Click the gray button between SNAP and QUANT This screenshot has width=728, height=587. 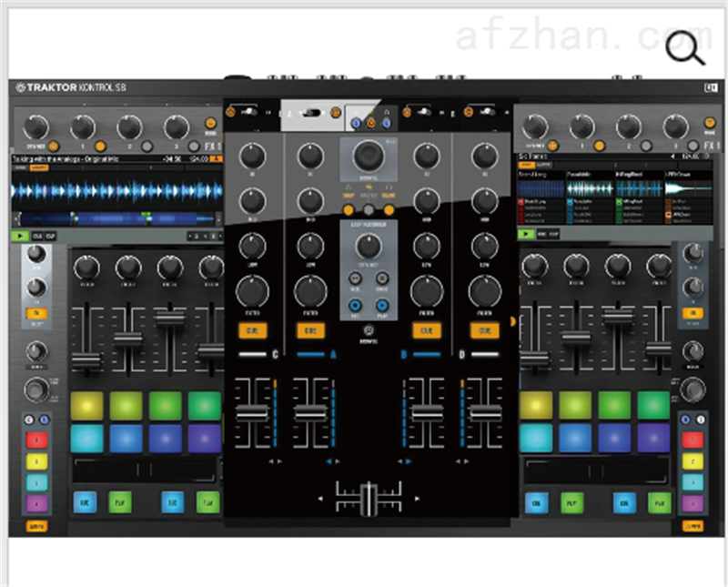tap(369, 210)
